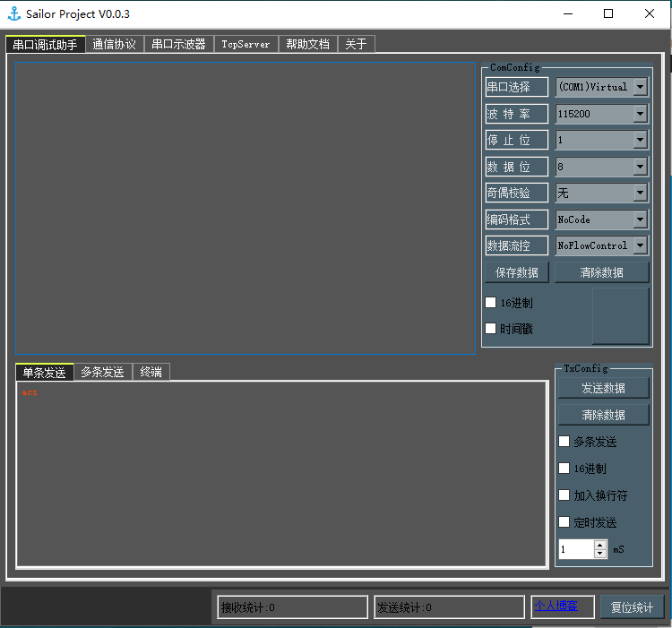Click 清除数据 button in TxConfig
672x628 pixels.
pyautogui.click(x=603, y=415)
